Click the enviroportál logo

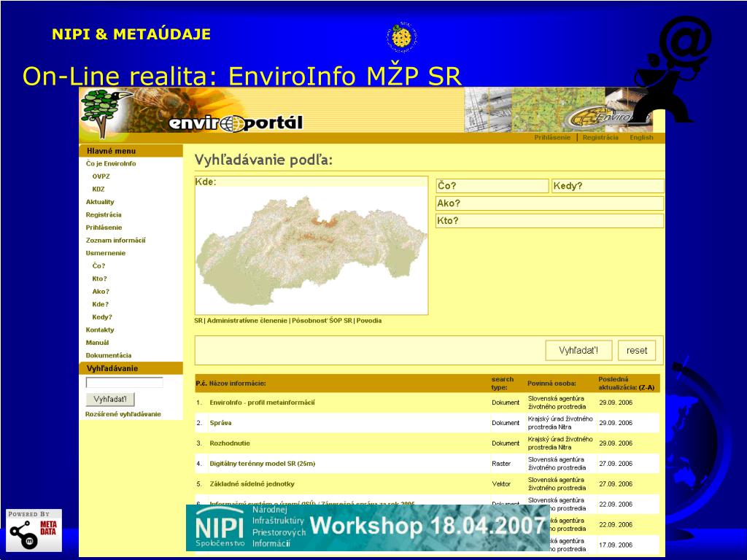(x=236, y=123)
